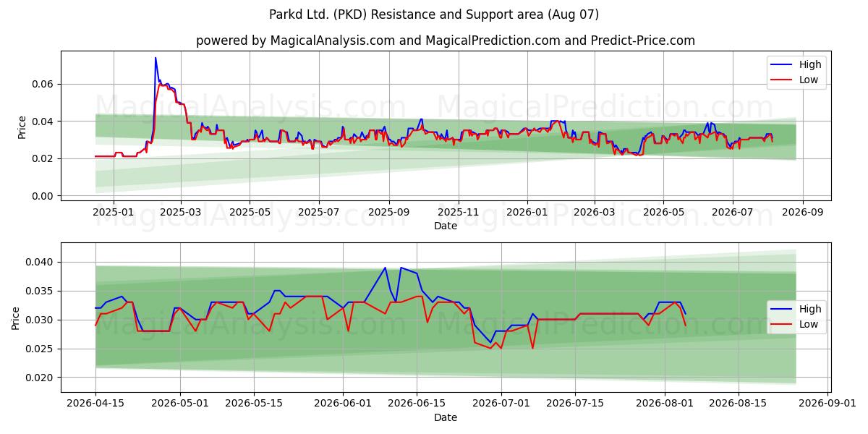
Task: Click the '0.030' price tick on bottom chart
Action: click(x=40, y=320)
